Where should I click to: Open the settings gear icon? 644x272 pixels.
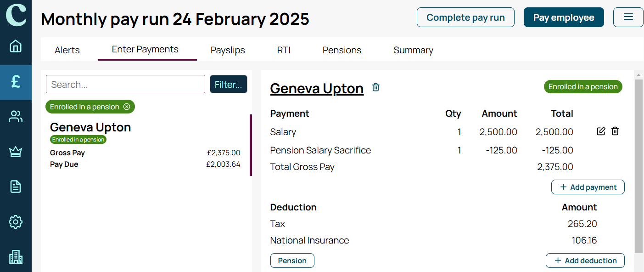[x=16, y=222]
